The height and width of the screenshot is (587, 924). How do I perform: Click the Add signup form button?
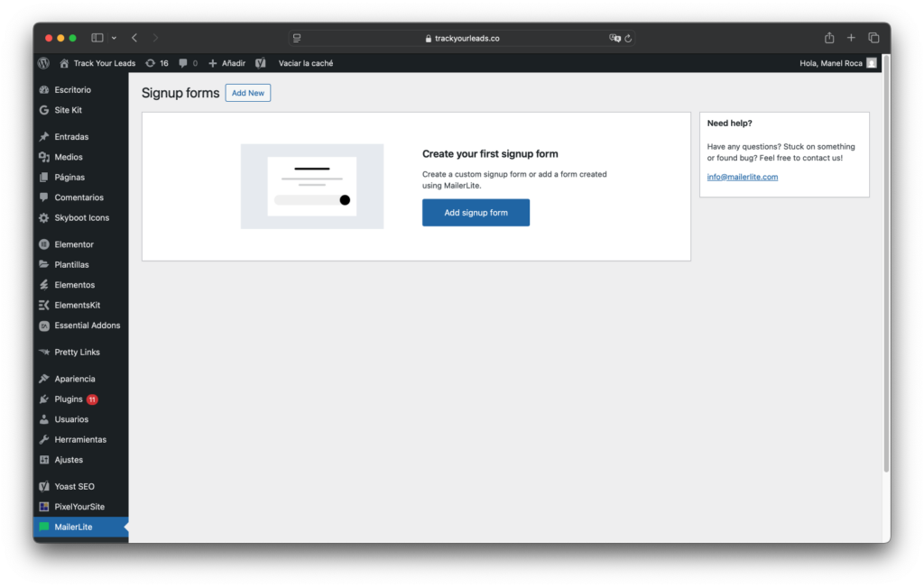[476, 213]
